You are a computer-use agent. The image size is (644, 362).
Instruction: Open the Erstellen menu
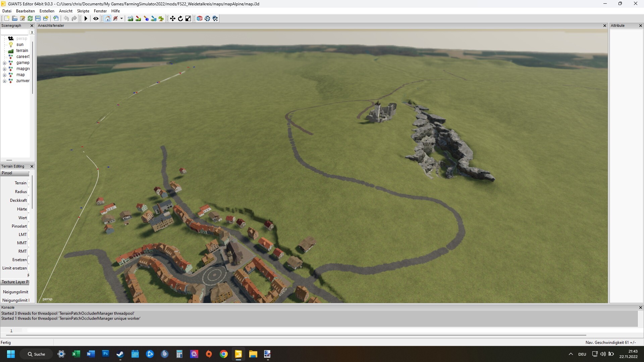point(47,11)
